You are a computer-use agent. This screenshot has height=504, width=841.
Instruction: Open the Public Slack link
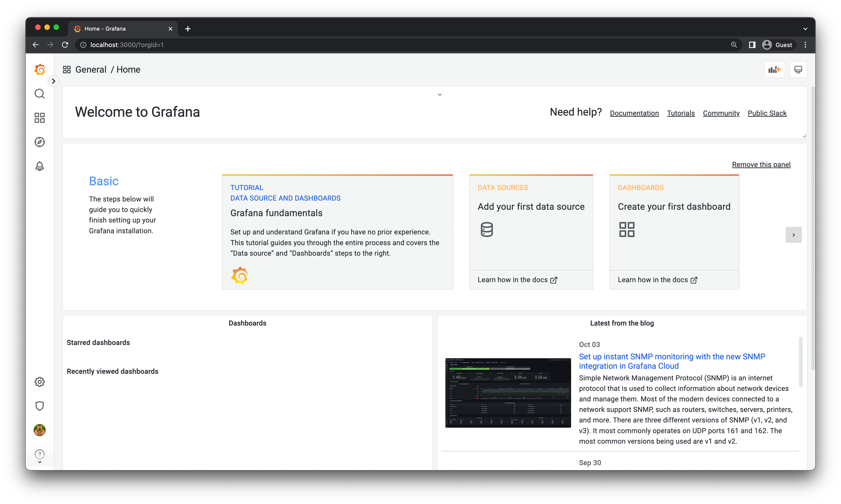(767, 113)
